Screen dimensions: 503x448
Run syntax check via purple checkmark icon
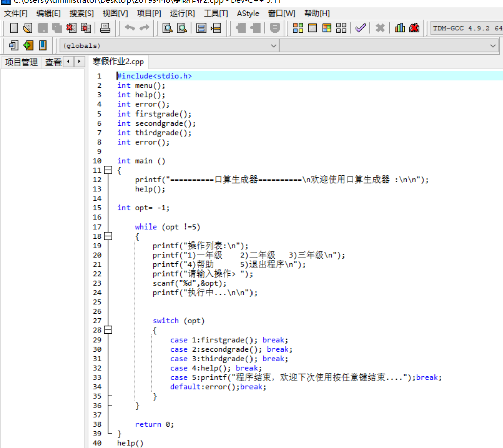(x=360, y=28)
